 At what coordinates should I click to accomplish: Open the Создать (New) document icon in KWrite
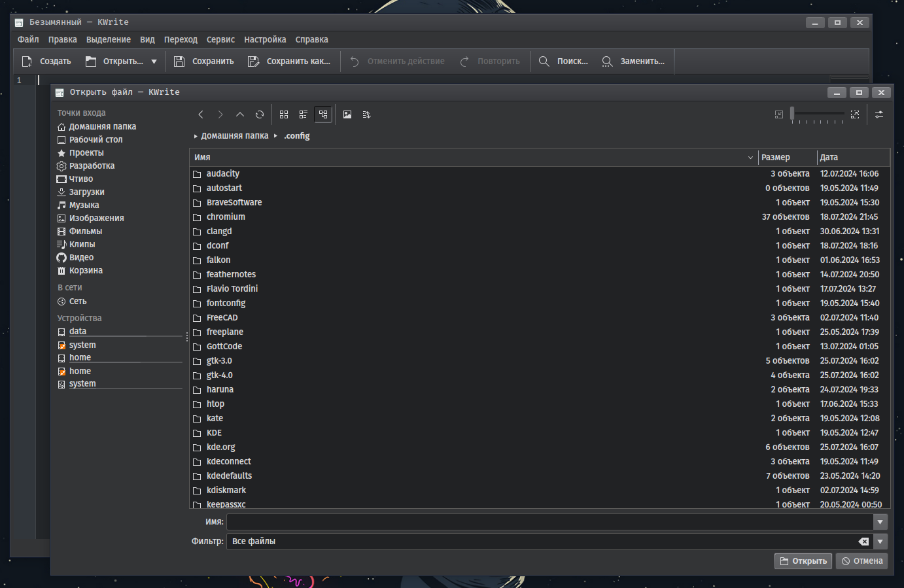(x=27, y=60)
